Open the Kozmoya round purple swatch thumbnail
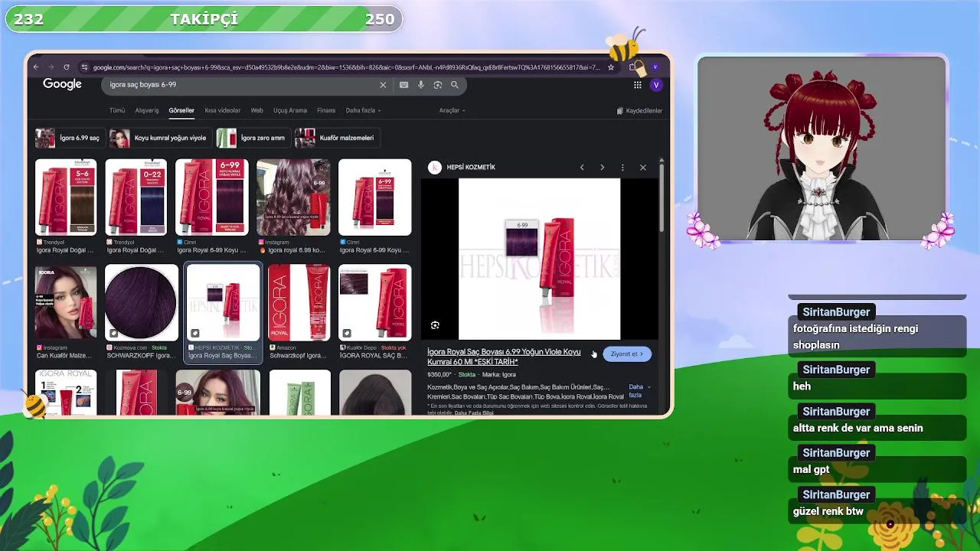Screen dimensions: 980x551 point(142,302)
